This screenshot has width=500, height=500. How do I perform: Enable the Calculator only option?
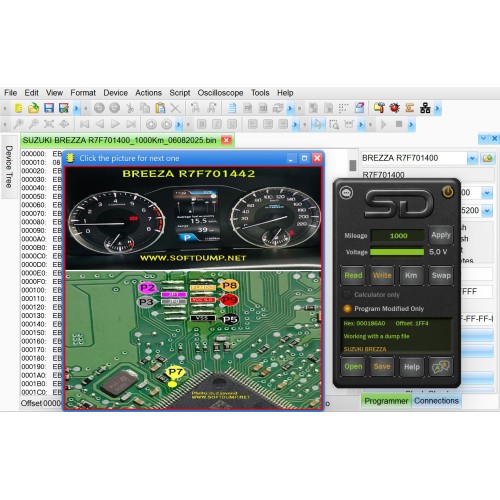347,294
